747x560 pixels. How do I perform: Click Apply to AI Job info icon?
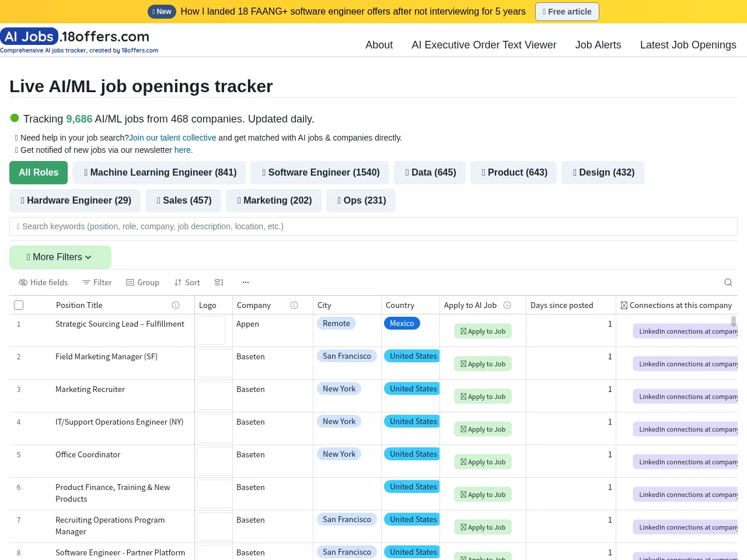tap(507, 305)
